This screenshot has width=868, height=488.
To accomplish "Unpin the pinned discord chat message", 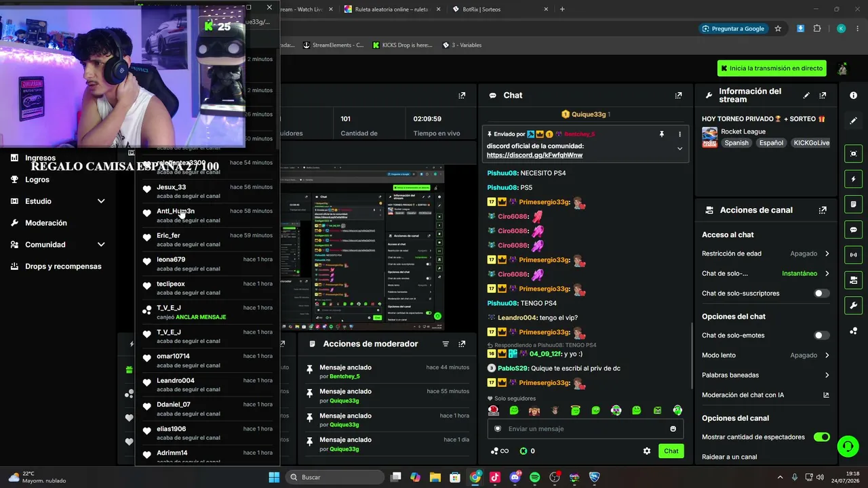I will [x=662, y=134].
